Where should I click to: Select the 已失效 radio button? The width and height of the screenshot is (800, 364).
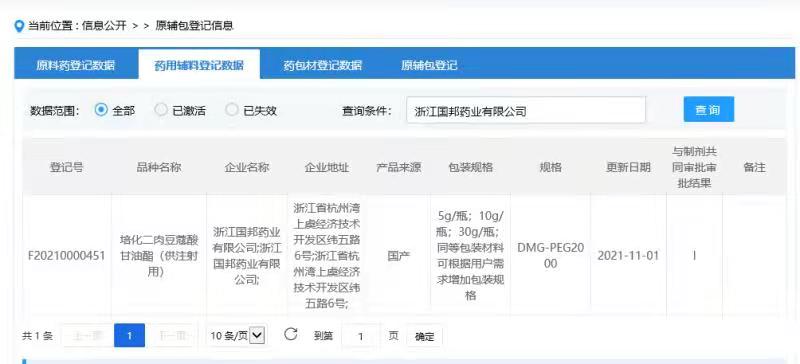[232, 110]
